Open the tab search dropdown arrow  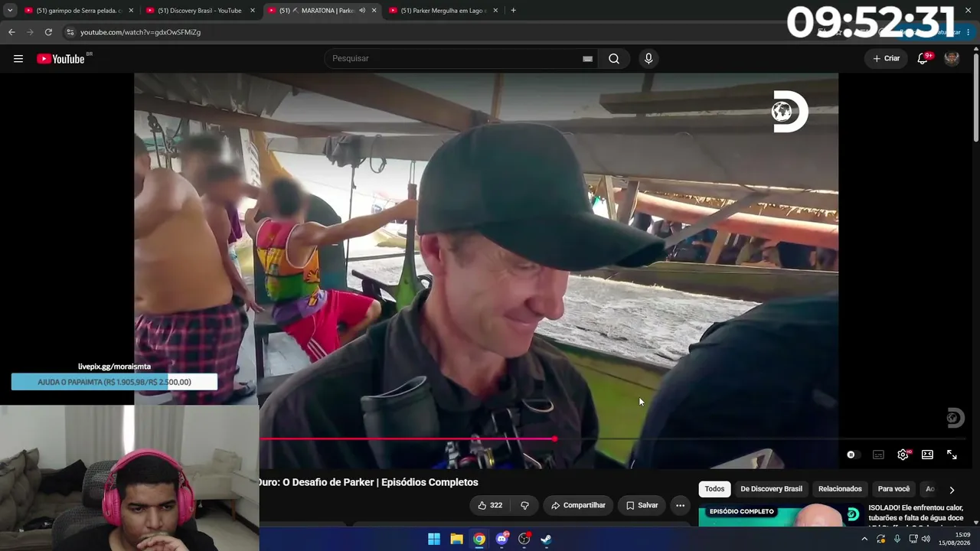(10, 11)
